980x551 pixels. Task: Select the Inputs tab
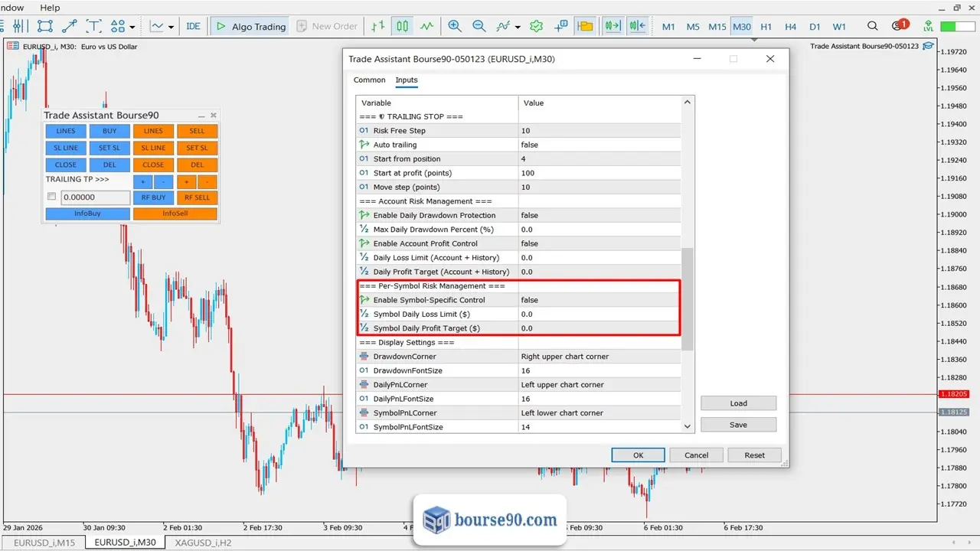tap(407, 80)
